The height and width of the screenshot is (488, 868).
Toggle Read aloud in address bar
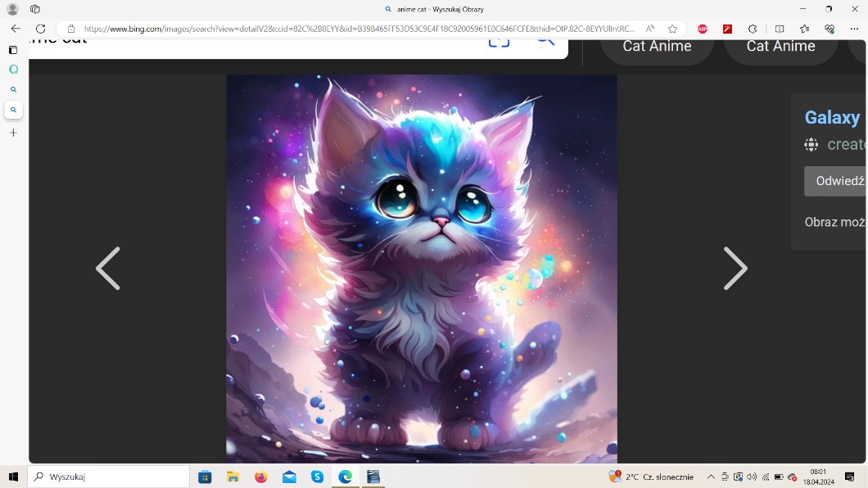click(x=650, y=29)
